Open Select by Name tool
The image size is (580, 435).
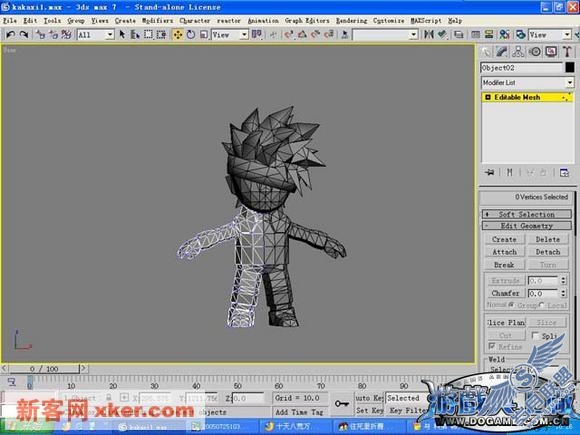point(135,35)
